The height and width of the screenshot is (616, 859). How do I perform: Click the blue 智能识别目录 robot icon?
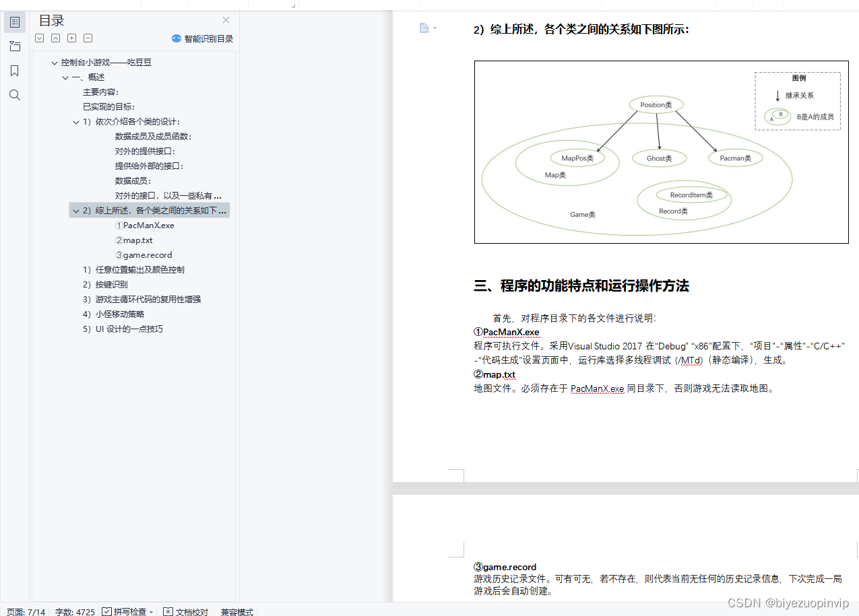177,38
